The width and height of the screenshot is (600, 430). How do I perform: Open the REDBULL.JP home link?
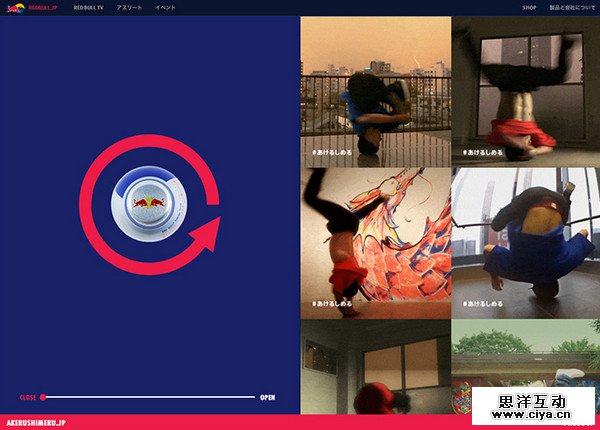(43, 8)
